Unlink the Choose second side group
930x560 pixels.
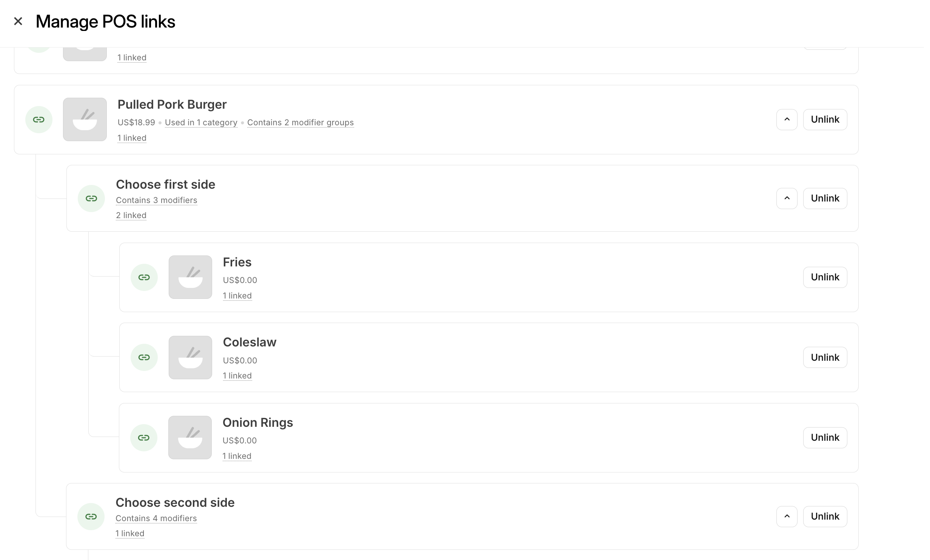pos(825,517)
